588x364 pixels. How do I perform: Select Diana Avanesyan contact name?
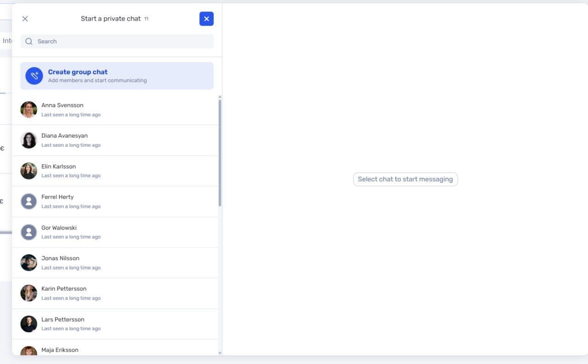tap(64, 136)
